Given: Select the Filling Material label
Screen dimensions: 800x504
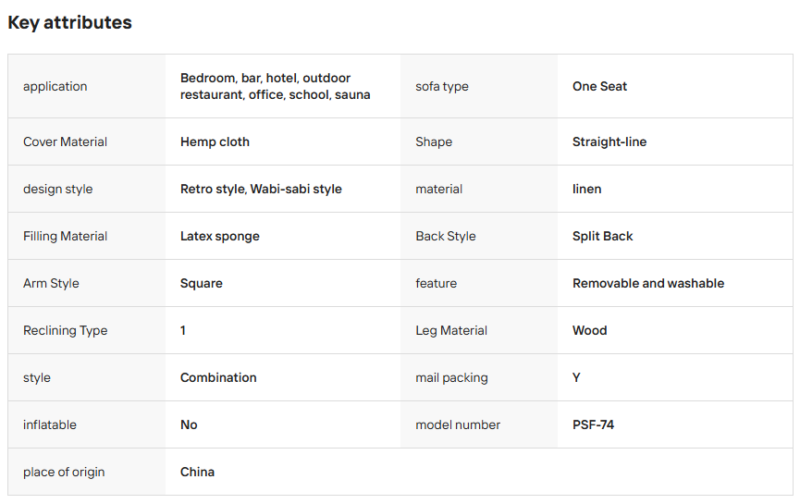Looking at the screenshot, I should click(x=65, y=236).
